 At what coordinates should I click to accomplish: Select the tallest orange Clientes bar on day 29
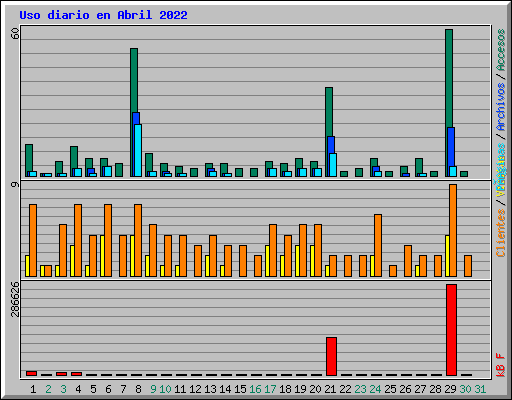(453, 230)
